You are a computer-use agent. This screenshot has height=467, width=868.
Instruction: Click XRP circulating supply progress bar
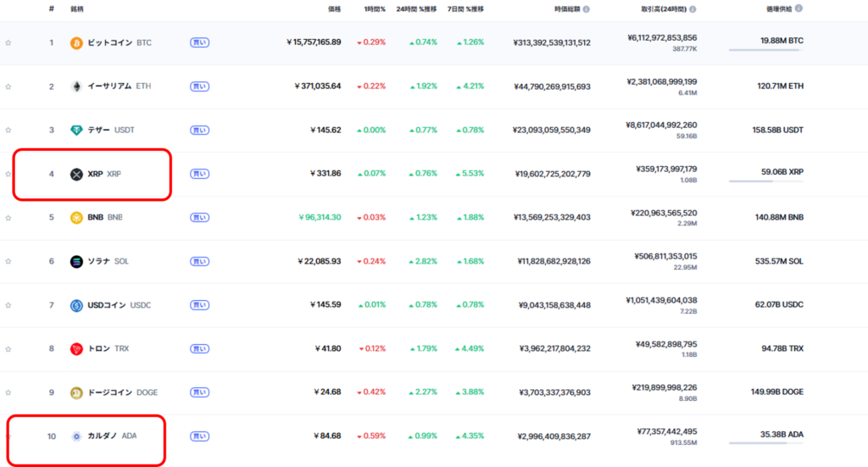[x=766, y=181]
